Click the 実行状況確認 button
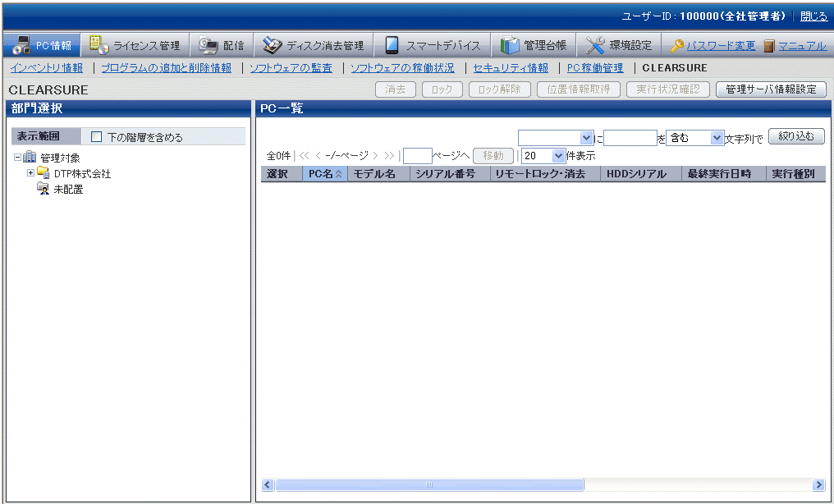Viewport: 834px width, 504px height. (x=668, y=89)
